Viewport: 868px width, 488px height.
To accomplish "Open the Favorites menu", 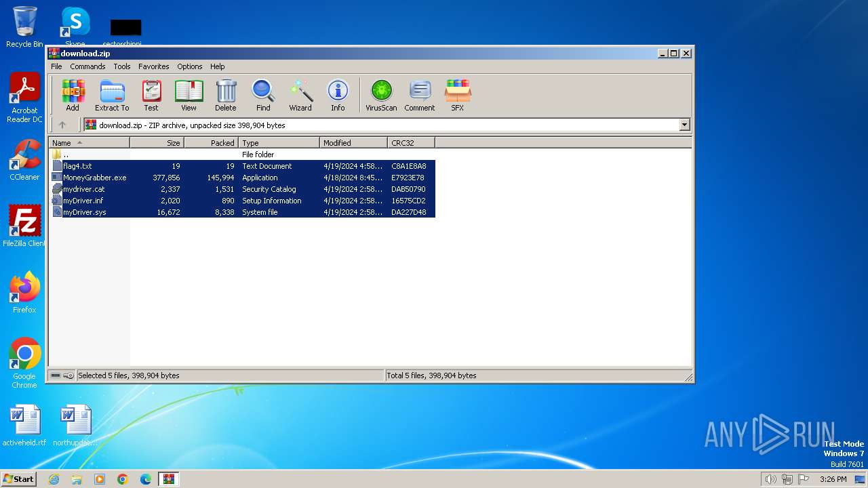I will tap(154, 66).
